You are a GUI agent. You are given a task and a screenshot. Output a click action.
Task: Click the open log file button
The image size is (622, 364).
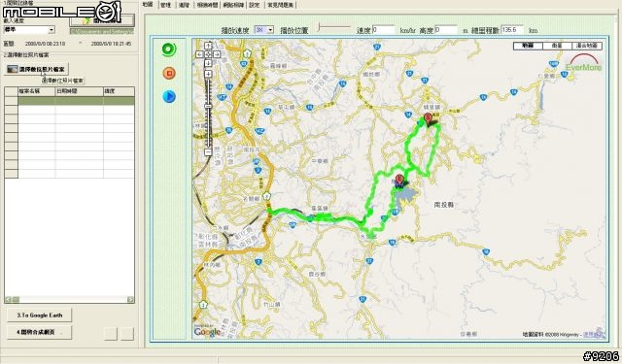click(x=101, y=20)
